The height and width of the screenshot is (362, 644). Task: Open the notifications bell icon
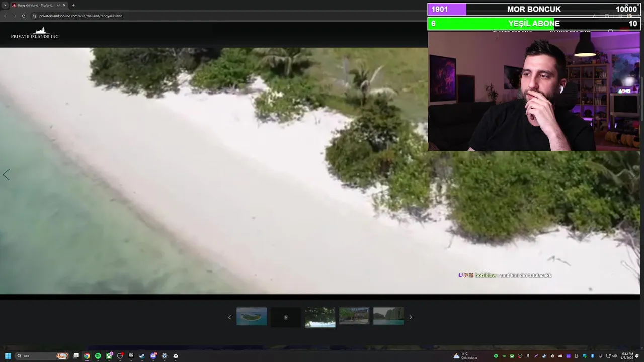click(x=637, y=356)
